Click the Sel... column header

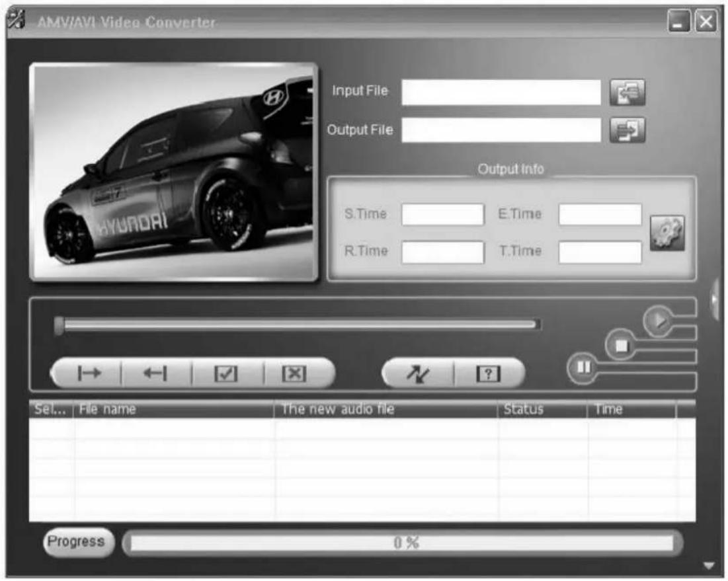click(x=51, y=409)
